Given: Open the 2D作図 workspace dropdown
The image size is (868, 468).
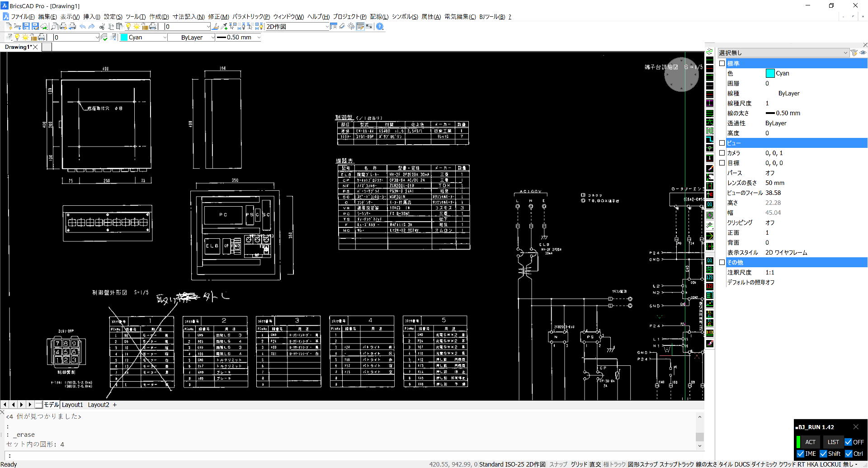Looking at the screenshot, I should tap(327, 27).
